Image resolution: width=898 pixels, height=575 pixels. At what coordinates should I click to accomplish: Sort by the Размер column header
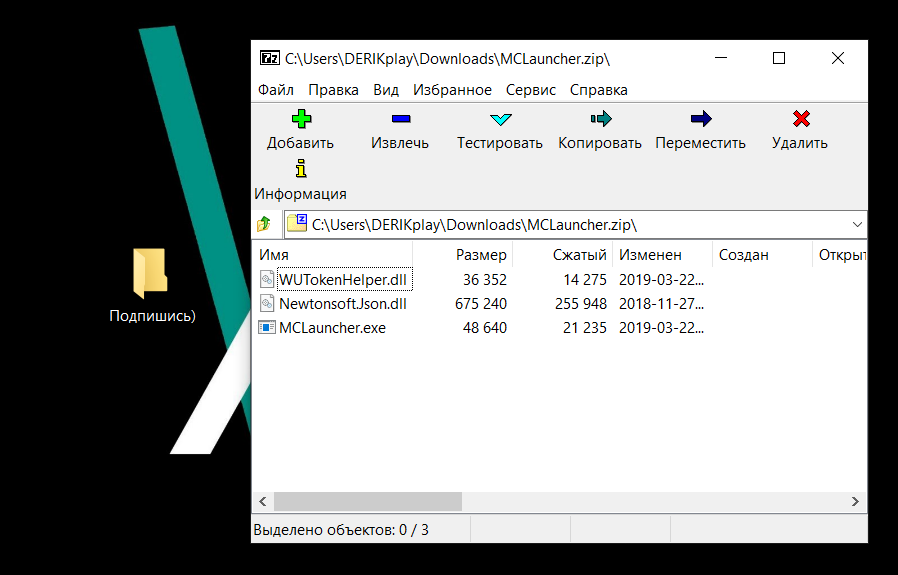point(463,255)
